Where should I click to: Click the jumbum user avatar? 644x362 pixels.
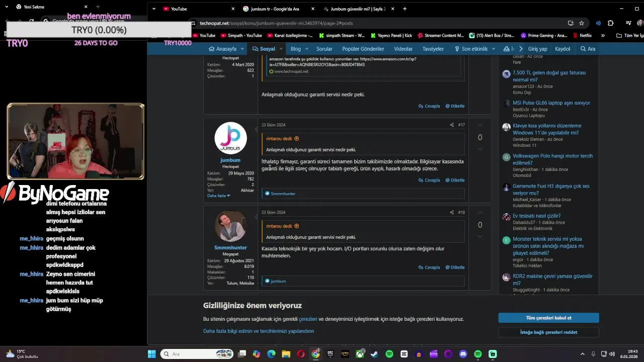(230, 138)
